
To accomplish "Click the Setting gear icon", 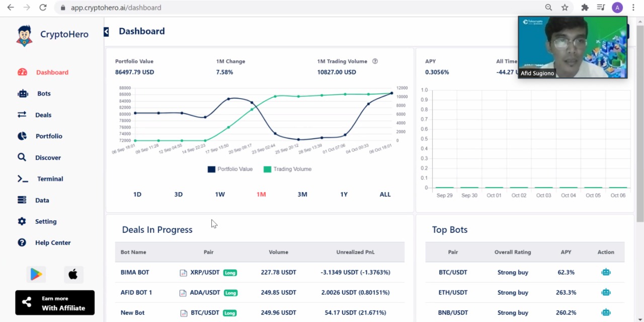I will coord(22,221).
